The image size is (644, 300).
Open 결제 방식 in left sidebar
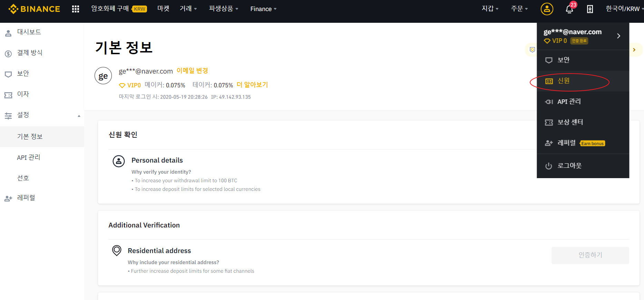(x=42, y=53)
